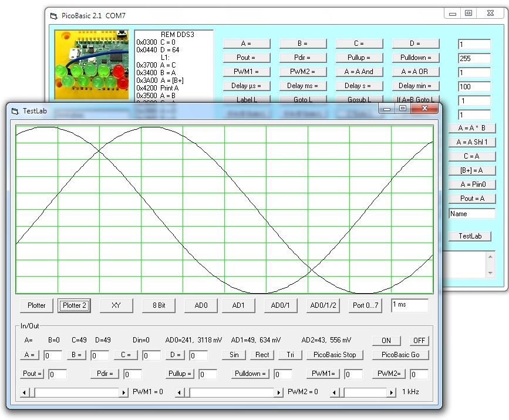Screen dimensions: 509x420
Task: Click the Plotter 2 button
Action: [x=75, y=305]
